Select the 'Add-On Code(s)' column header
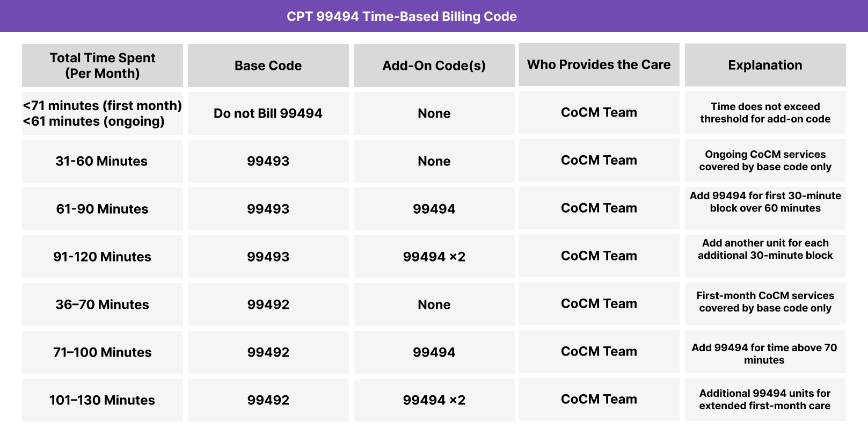 (x=434, y=66)
